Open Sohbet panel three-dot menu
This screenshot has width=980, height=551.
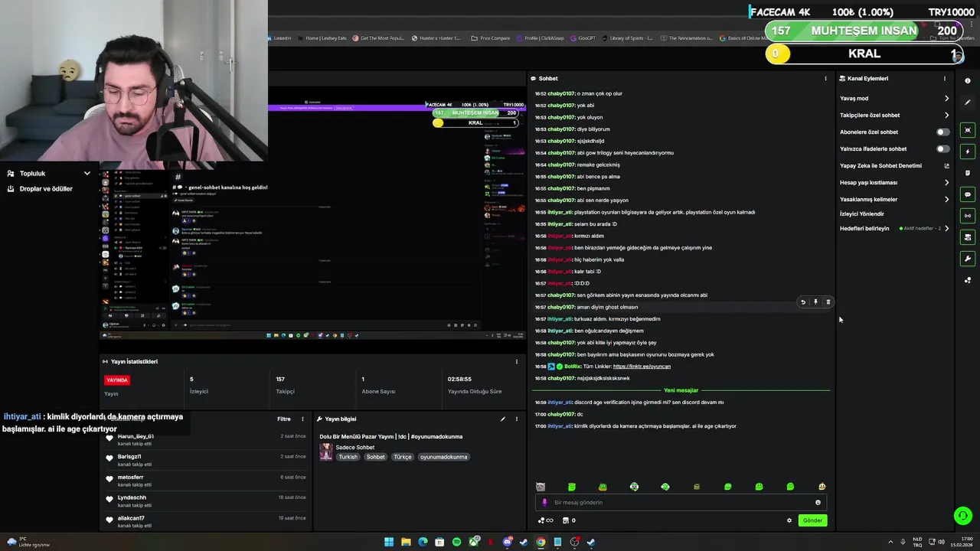point(825,79)
